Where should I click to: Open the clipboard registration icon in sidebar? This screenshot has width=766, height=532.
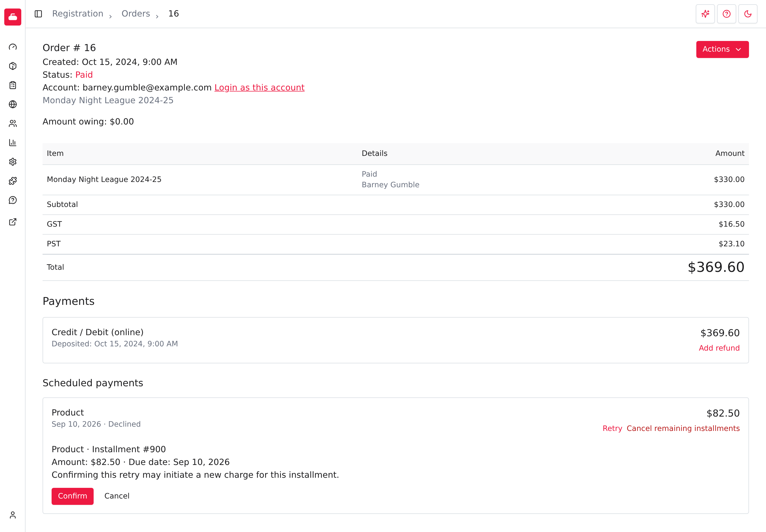click(x=13, y=85)
